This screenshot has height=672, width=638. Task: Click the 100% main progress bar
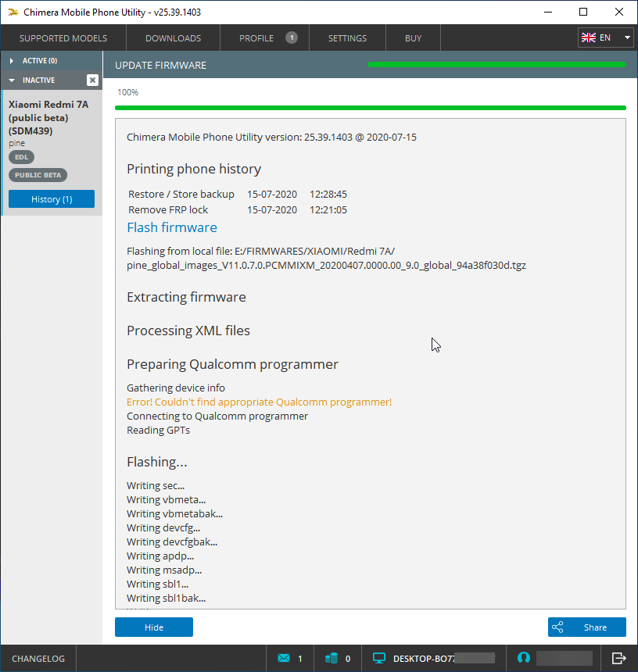point(371,108)
